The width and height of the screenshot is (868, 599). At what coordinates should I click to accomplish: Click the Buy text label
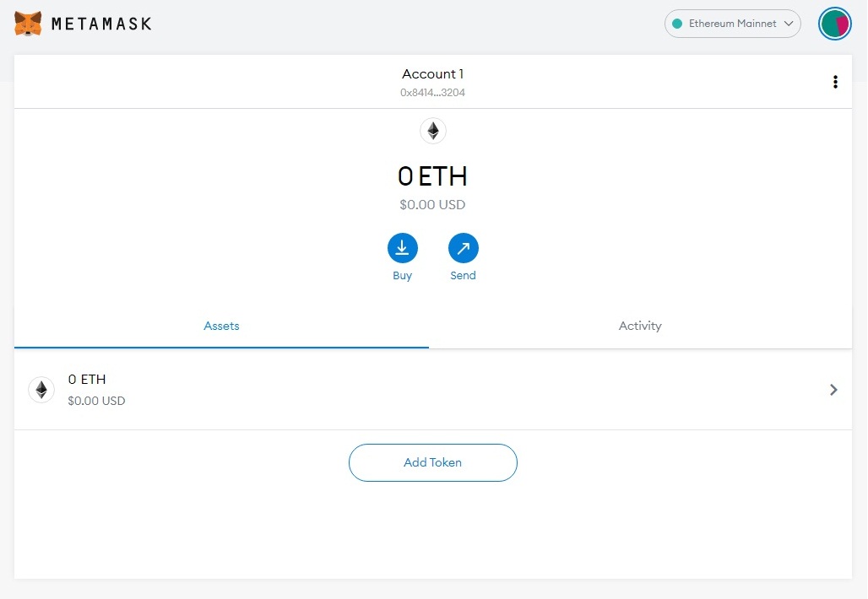point(402,276)
